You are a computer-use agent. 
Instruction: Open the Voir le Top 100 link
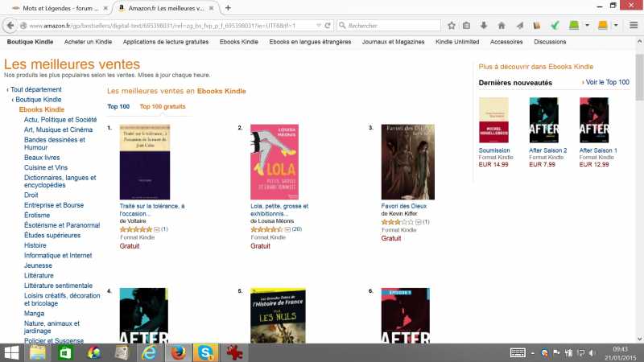[x=607, y=83]
